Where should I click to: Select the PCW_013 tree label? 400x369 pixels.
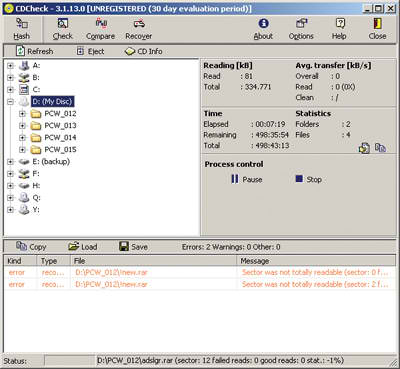(60, 126)
